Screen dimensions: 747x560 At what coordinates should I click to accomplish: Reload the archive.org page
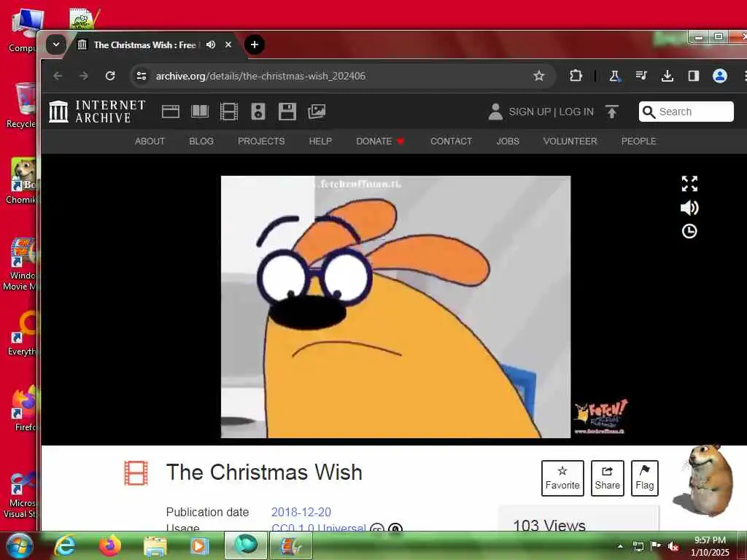point(110,76)
